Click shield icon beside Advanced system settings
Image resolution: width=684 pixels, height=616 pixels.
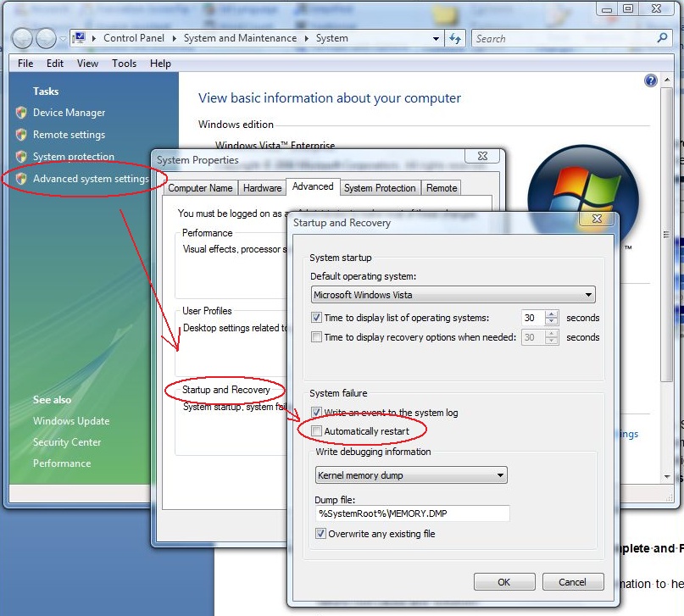[21, 178]
